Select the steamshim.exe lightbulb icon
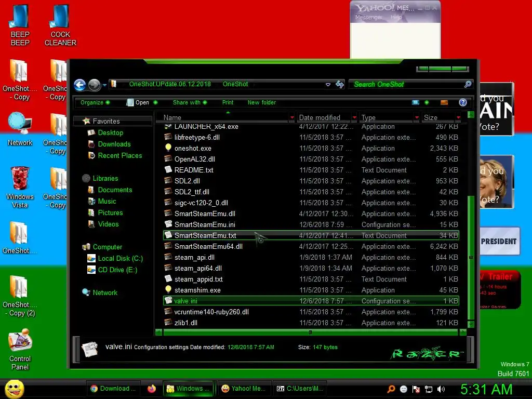532x399 pixels. pos(168,289)
